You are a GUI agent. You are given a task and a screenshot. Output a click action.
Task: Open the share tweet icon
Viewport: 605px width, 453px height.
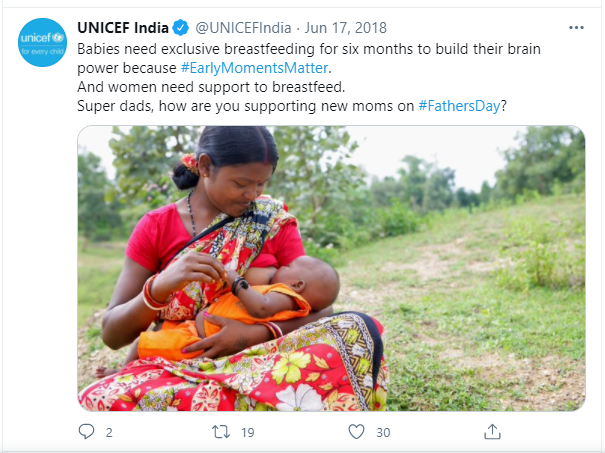click(x=491, y=432)
